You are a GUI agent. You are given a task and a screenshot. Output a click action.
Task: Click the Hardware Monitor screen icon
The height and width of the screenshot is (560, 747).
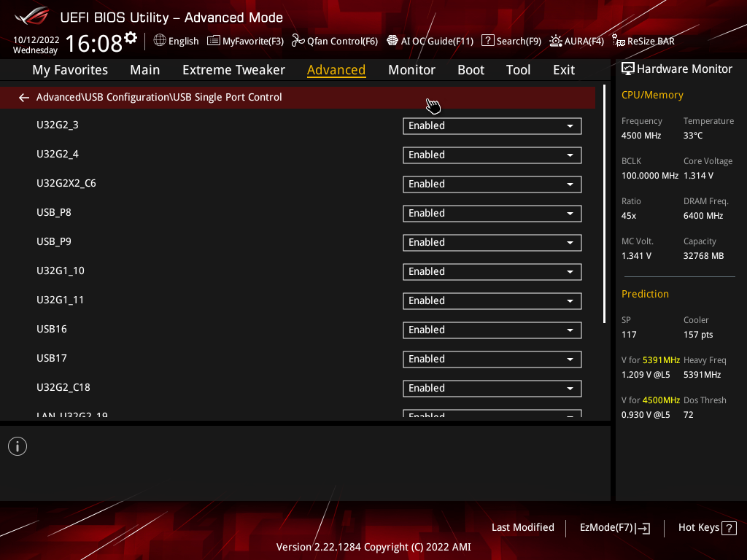point(628,69)
